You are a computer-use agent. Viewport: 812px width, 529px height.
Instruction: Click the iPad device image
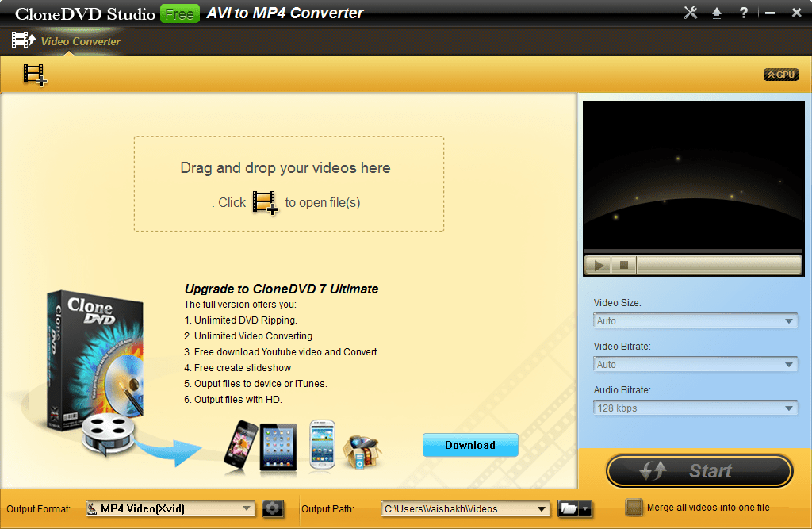click(278, 447)
